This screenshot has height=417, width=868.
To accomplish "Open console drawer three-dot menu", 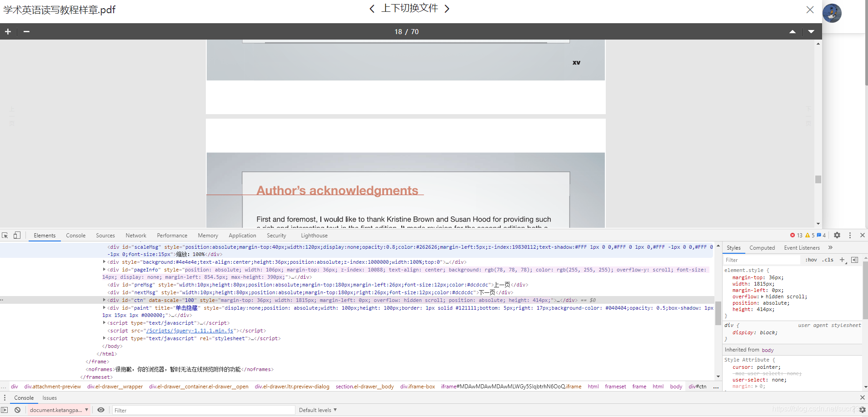I will click(x=5, y=397).
